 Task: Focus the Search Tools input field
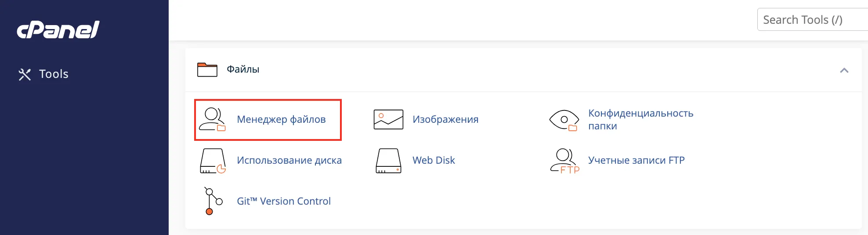click(813, 20)
